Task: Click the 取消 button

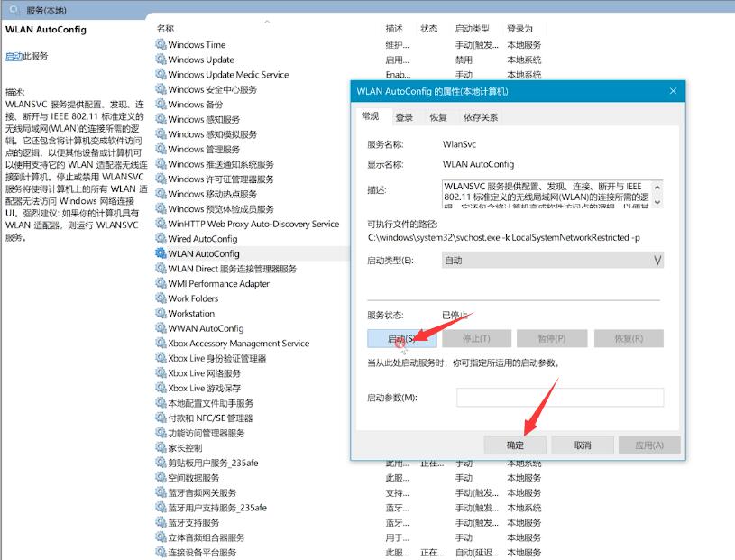Action: pos(583,445)
